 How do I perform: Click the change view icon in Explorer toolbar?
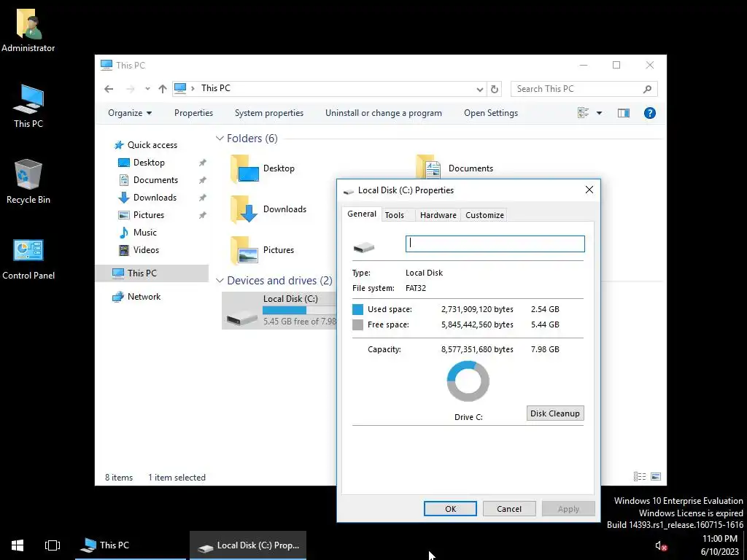[583, 113]
